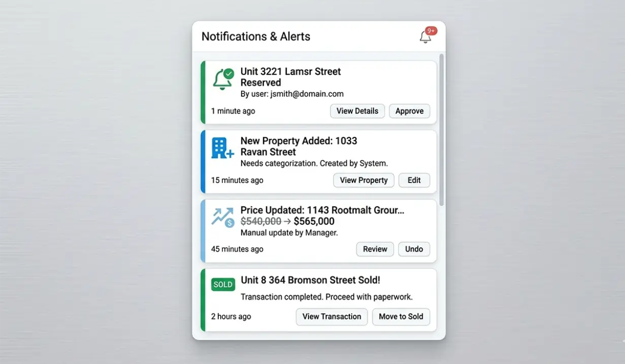This screenshot has width=625, height=364.
Task: Click the upward price trend arrow icon
Action: pyautogui.click(x=221, y=214)
